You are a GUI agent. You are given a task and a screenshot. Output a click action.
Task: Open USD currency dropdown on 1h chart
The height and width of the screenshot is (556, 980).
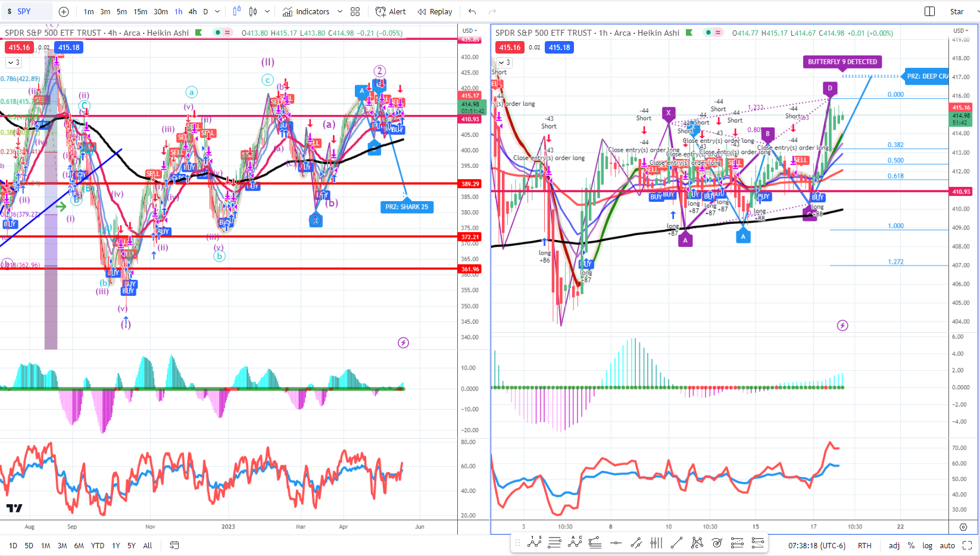click(961, 30)
